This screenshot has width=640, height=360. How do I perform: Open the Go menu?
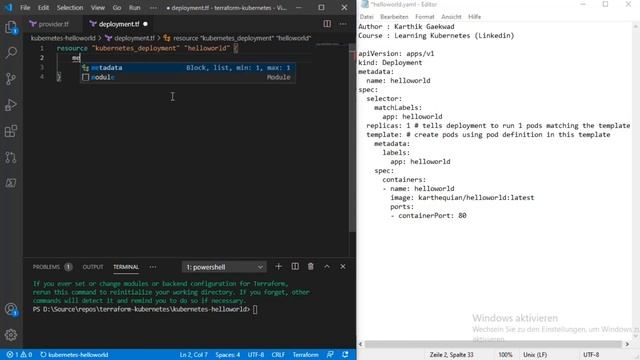pyautogui.click(x=117, y=8)
